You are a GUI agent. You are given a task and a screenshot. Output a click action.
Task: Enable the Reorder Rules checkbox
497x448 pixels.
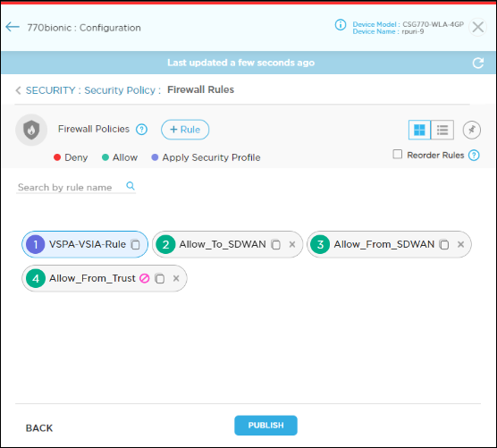point(398,155)
